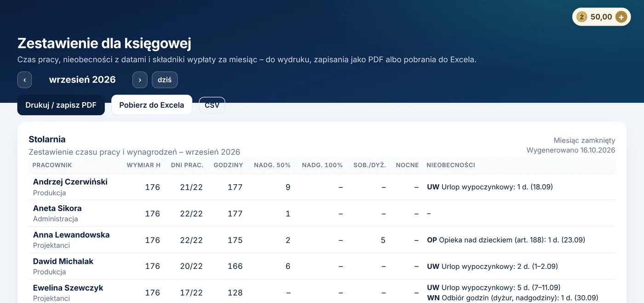This screenshot has height=303, width=644.
Task: Click Anna Lewandowska's Saturday/duty value 5
Action: (x=383, y=240)
